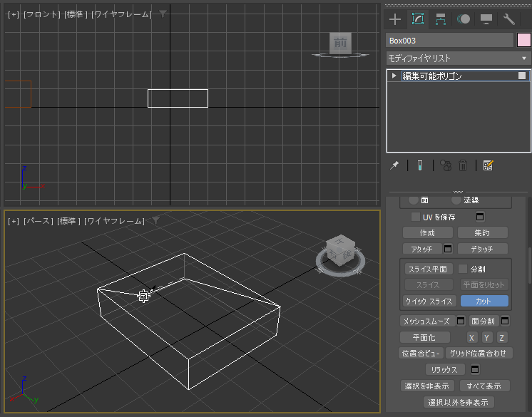Open the [フロント] viewport view menu

coord(42,14)
